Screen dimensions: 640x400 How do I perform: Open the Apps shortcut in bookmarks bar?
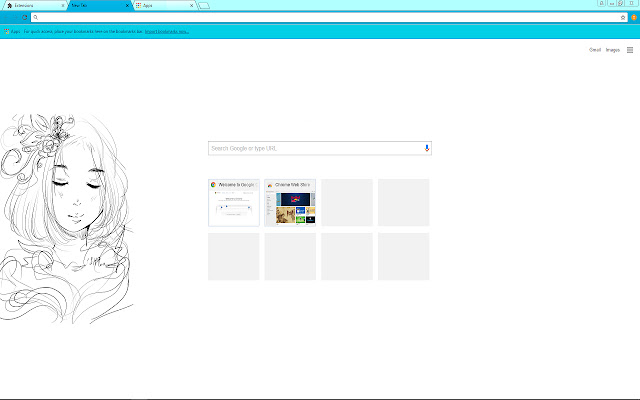[12, 31]
